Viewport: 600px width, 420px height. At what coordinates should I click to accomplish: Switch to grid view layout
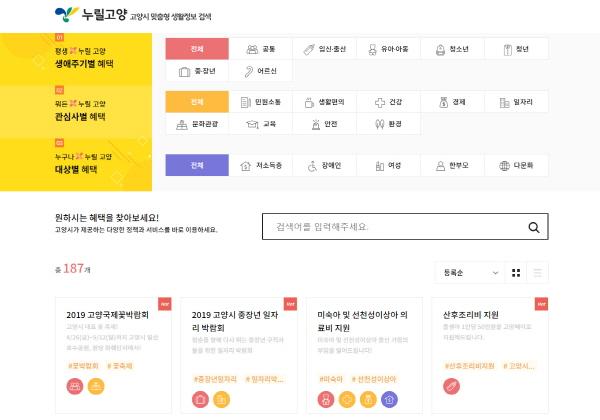pyautogui.click(x=516, y=272)
